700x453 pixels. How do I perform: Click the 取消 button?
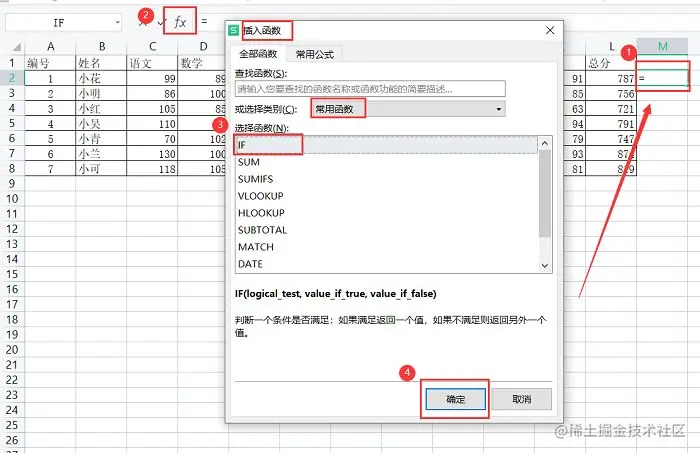(x=521, y=399)
